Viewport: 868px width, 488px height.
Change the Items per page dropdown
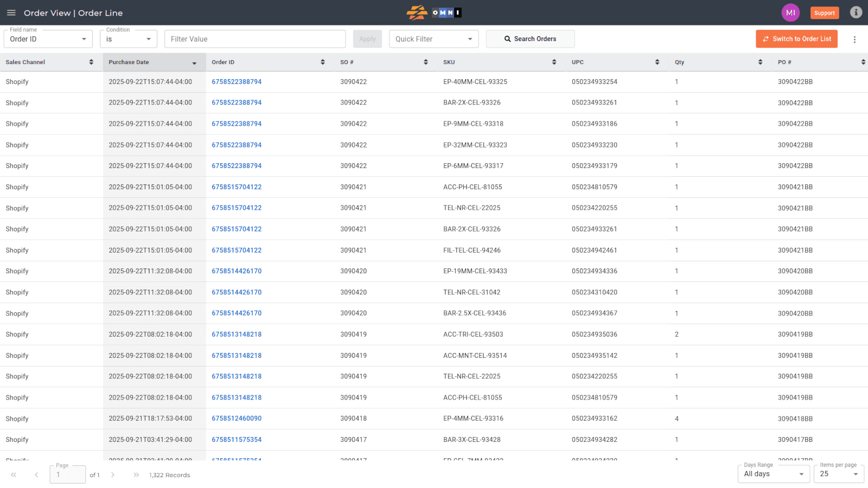click(x=838, y=474)
